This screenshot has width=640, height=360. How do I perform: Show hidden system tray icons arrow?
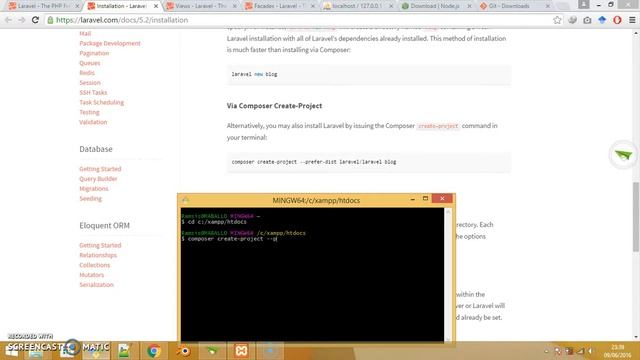[546, 351]
